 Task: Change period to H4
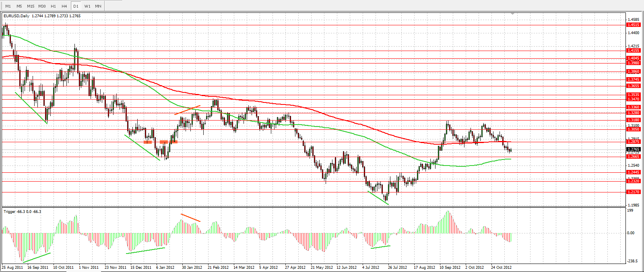(64, 6)
